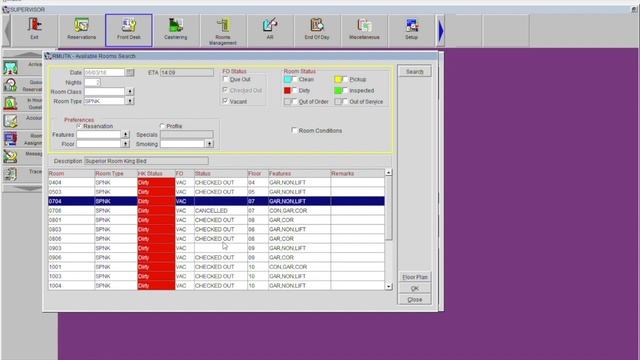Click the Room Type SPNK input field
This screenshot has width=640, height=360.
[104, 101]
